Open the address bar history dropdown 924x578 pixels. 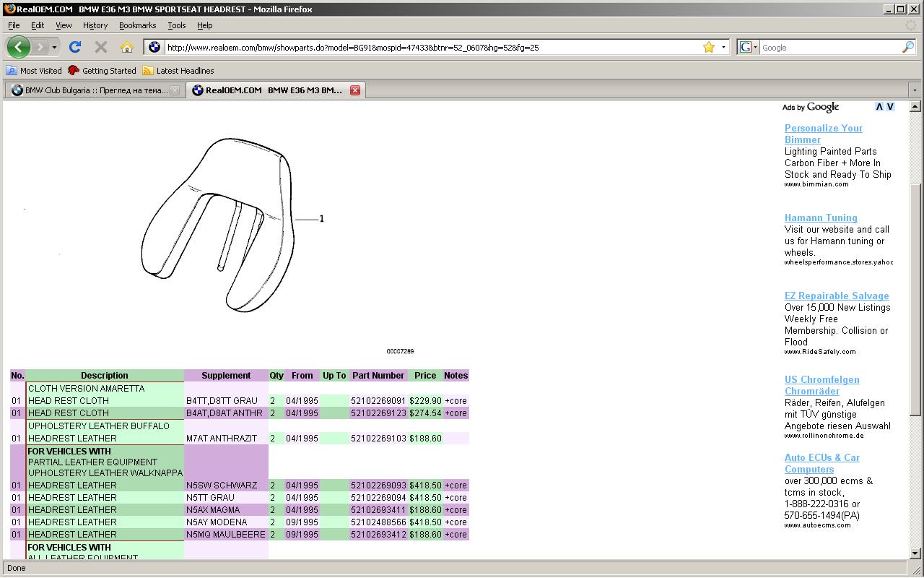(723, 48)
